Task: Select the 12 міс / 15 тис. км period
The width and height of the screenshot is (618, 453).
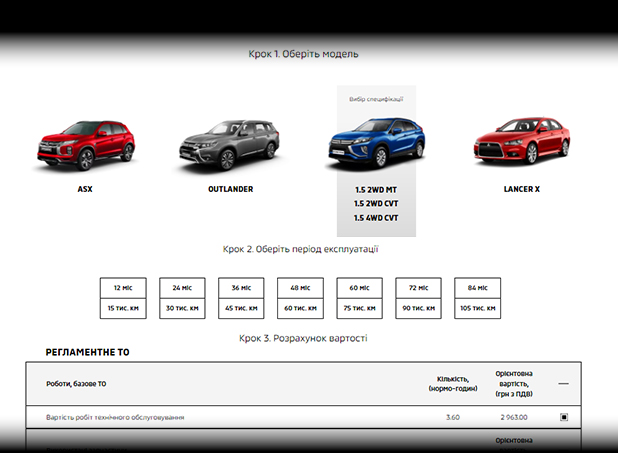Action: [124, 298]
